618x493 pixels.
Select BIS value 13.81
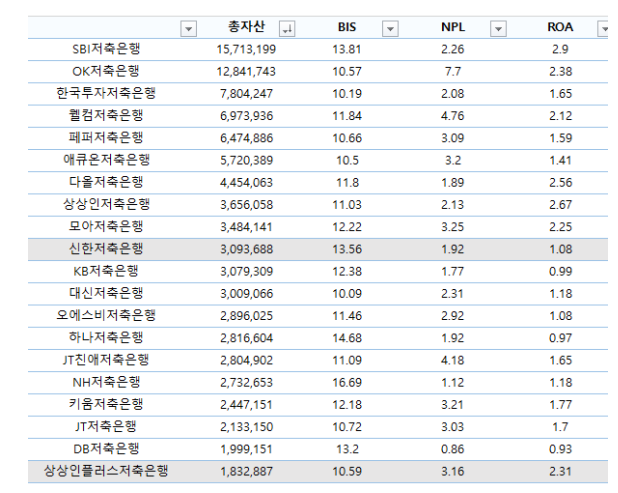coord(347,49)
